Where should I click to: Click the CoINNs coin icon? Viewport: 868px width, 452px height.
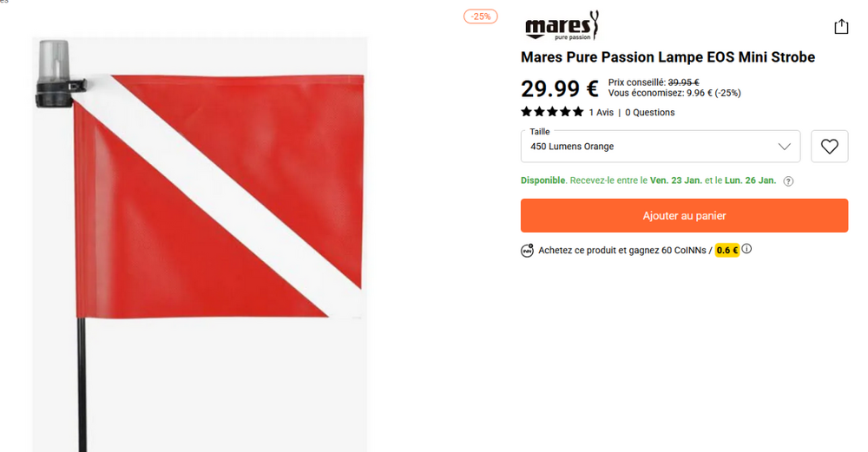[x=527, y=251]
